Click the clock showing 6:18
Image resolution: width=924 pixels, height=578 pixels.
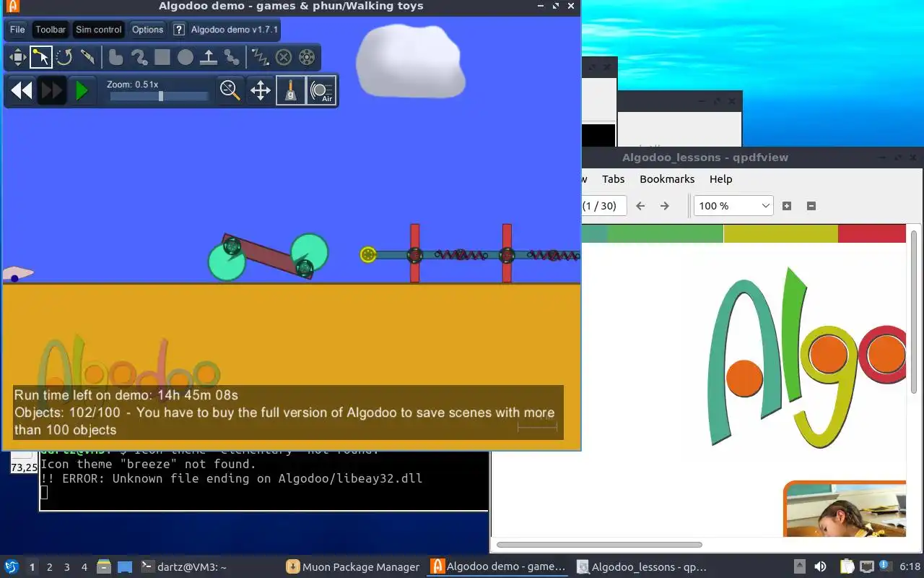point(910,567)
